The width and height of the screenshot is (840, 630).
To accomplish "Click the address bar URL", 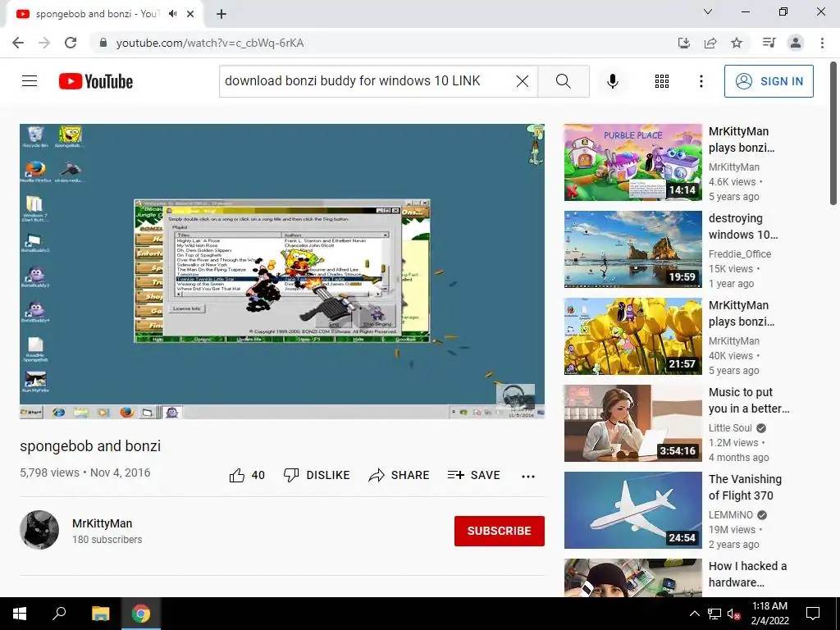I will coord(210,43).
